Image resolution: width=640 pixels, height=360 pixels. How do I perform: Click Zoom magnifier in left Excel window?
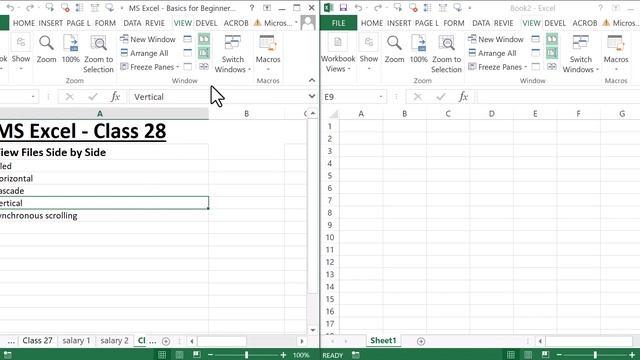point(46,49)
